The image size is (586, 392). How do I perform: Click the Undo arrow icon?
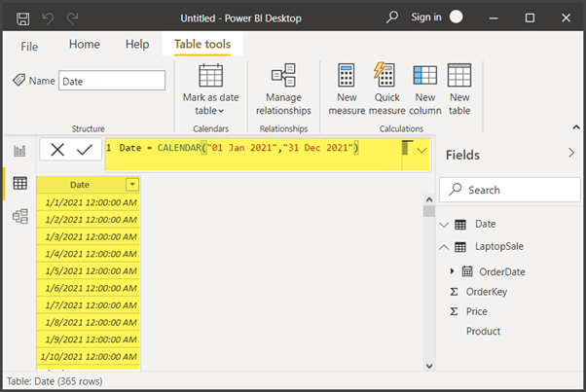48,18
